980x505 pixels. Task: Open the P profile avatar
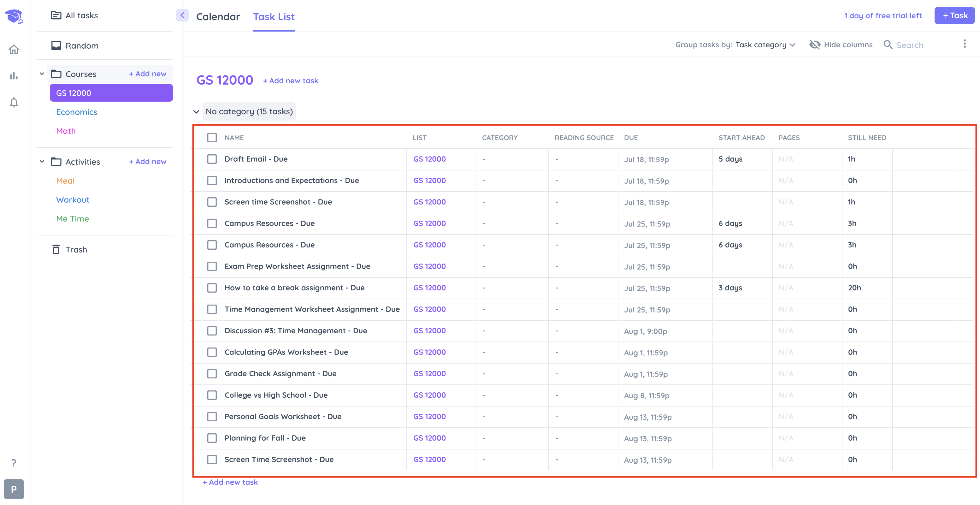point(14,489)
